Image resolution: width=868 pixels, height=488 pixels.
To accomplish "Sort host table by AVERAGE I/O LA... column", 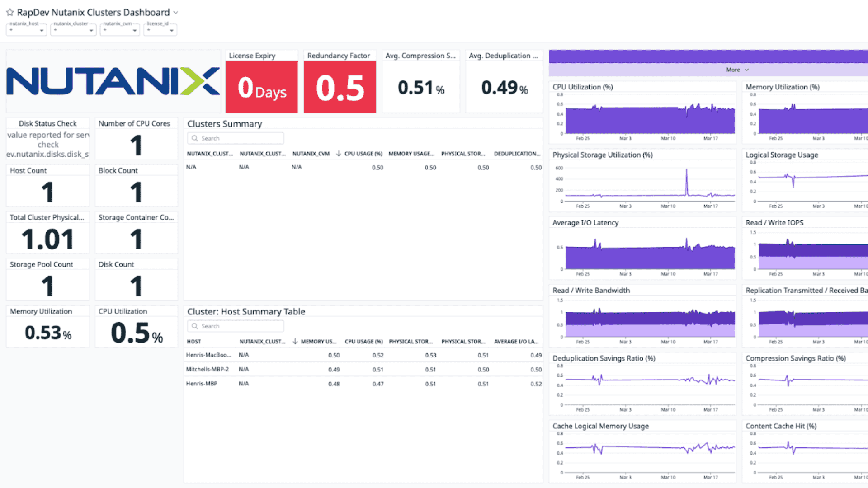I will tap(516, 342).
